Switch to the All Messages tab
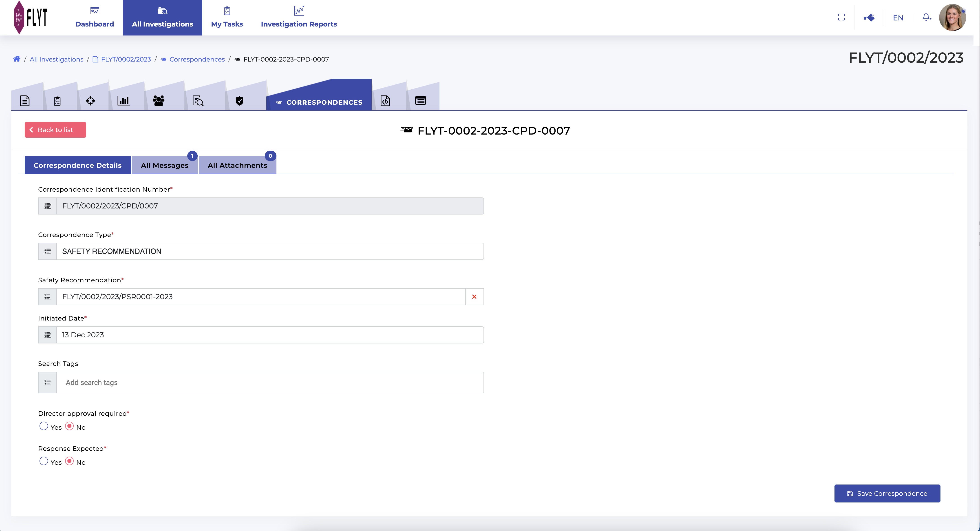Viewport: 980px width, 531px height. tap(164, 165)
